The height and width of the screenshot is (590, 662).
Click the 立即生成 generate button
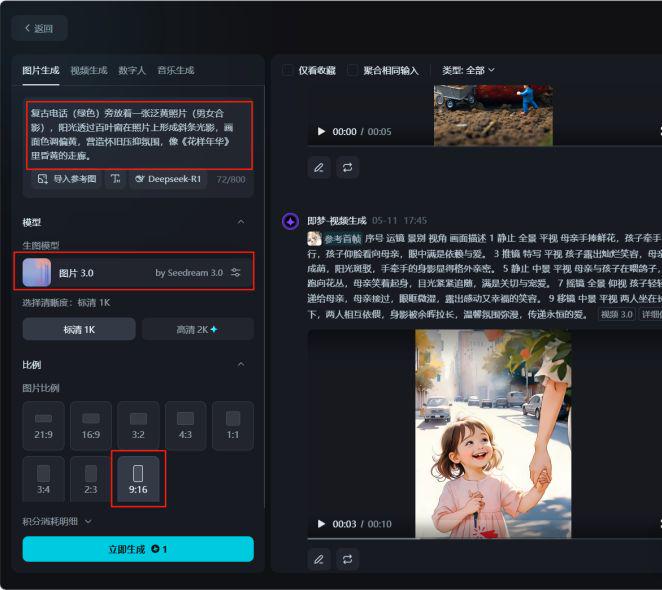[x=138, y=549]
